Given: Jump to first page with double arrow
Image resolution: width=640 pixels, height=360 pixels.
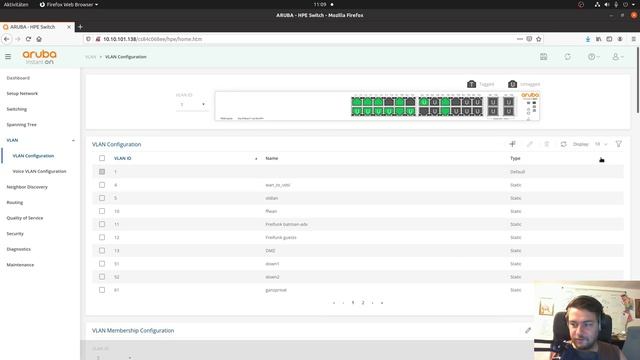Looking at the screenshot, I should (x=334, y=303).
